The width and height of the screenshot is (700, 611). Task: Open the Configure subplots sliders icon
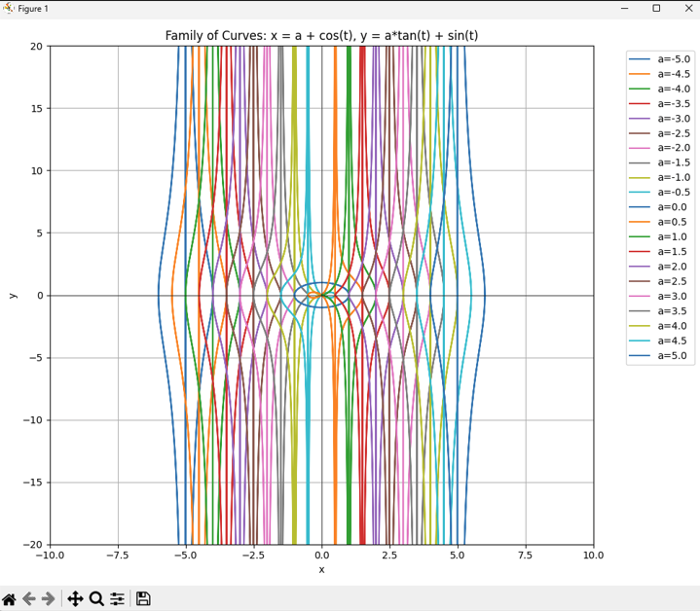tap(118, 598)
